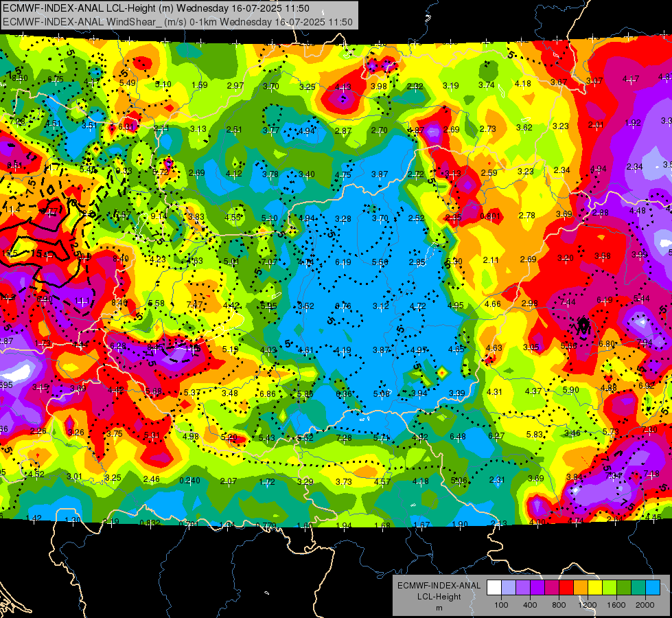Screen dimensions: 672x618
Task: Click wind shear value '4.75'
Action: [x=343, y=175]
